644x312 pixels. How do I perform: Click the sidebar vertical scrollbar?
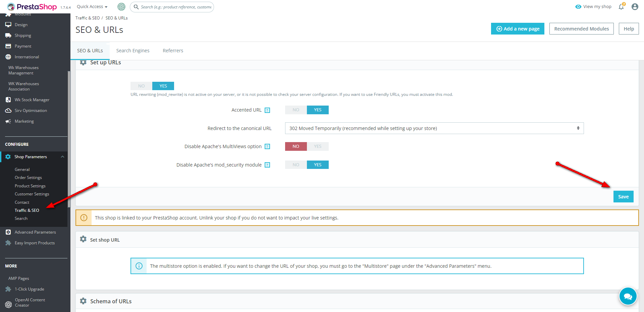(69, 139)
